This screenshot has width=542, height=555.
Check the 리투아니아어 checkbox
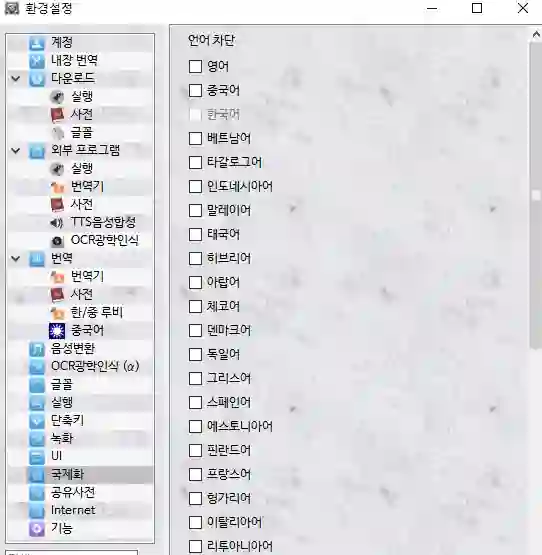pyautogui.click(x=195, y=546)
